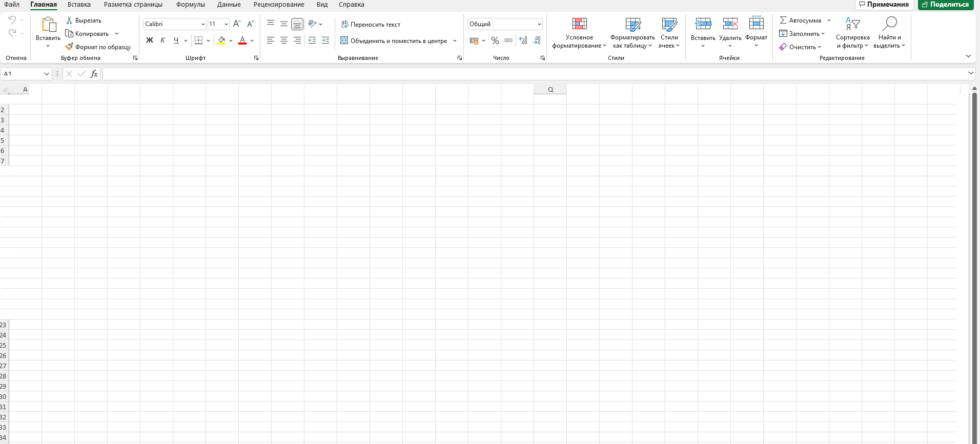Apply thousands separator 000 format
980x444 pixels.
point(508,40)
